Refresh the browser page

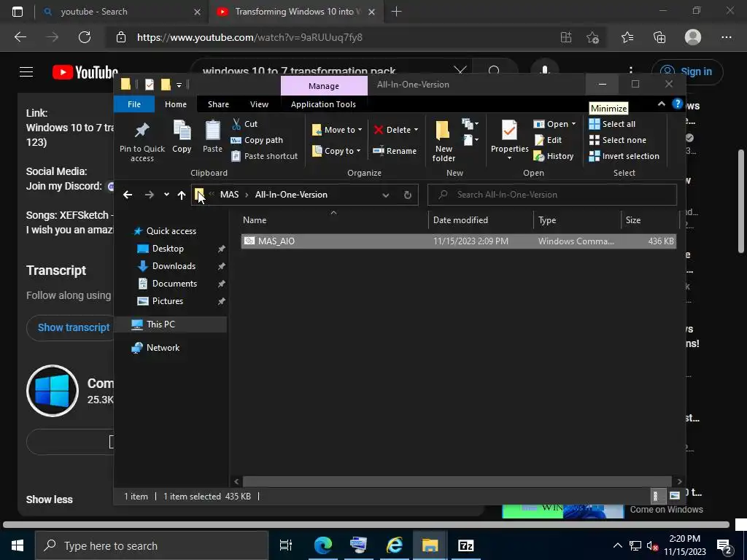pyautogui.click(x=85, y=37)
